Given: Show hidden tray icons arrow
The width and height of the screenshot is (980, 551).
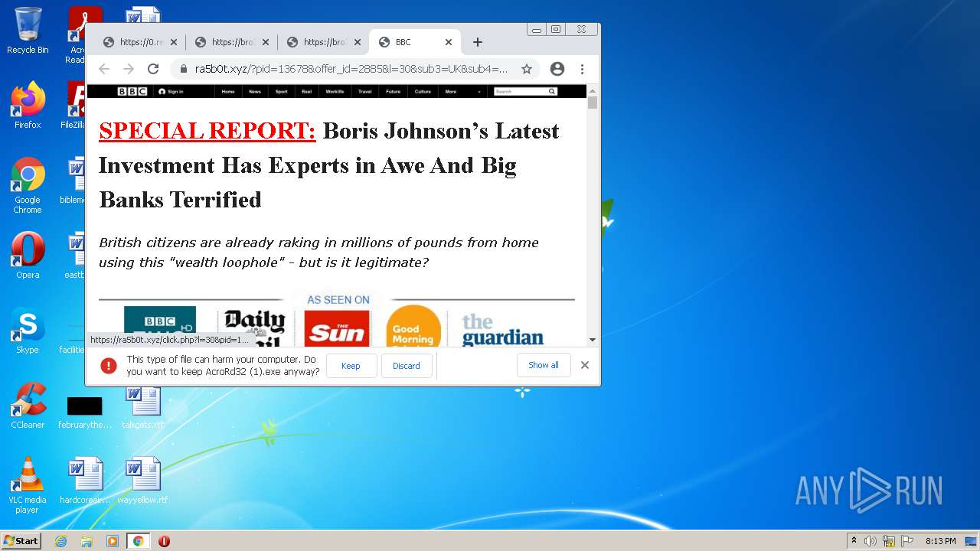Looking at the screenshot, I should click(x=854, y=541).
